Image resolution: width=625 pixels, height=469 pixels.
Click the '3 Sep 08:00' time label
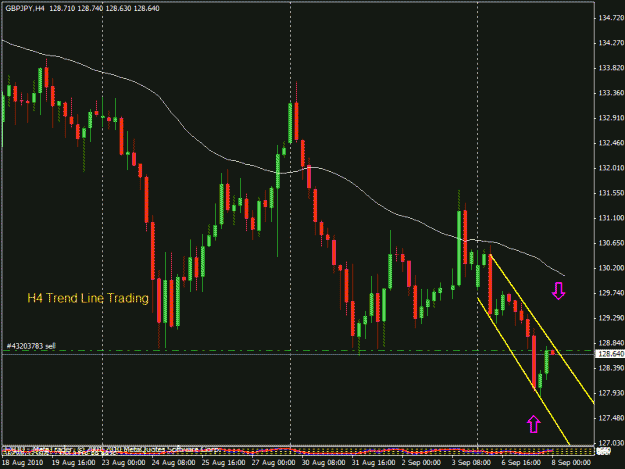point(471,463)
